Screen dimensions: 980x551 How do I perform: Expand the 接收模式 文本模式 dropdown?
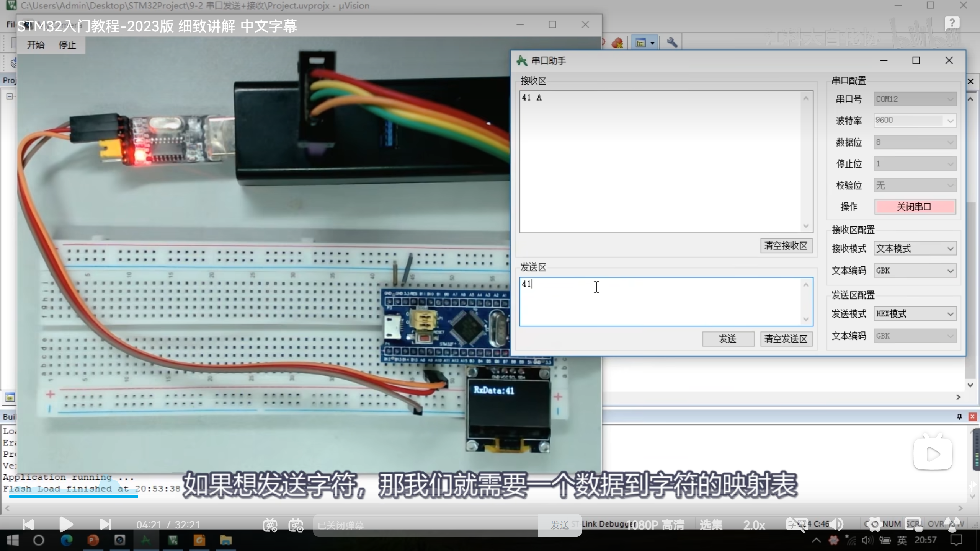(x=915, y=249)
